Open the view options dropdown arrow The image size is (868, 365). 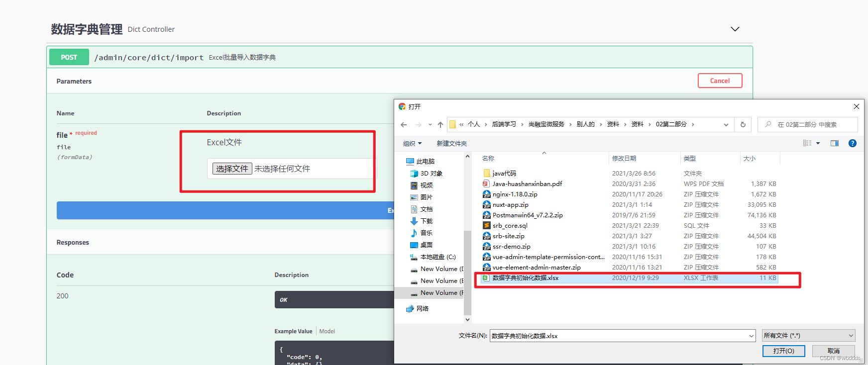818,143
